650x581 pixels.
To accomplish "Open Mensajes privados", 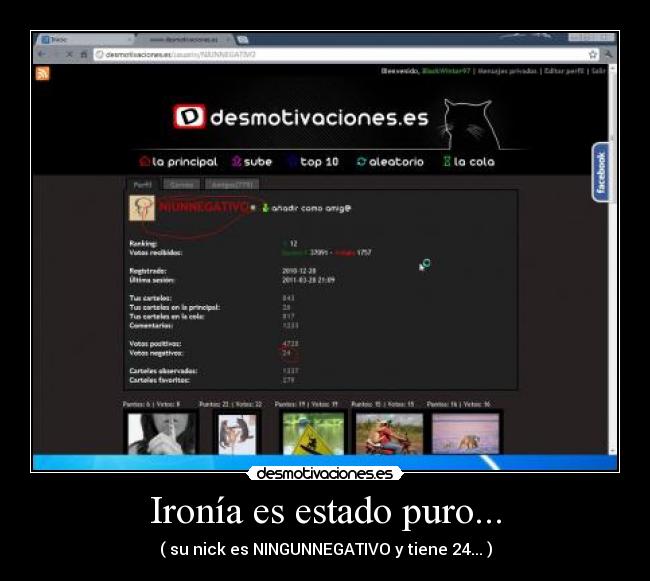I will tap(507, 71).
